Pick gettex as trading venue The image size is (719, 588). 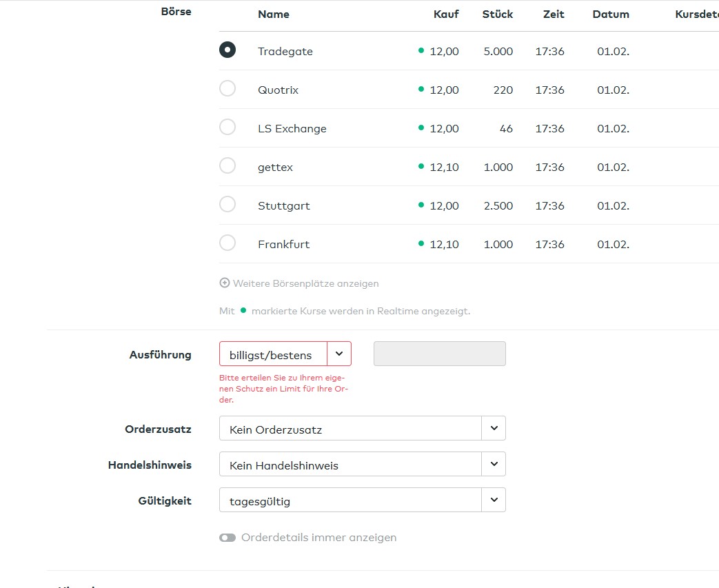click(x=227, y=166)
